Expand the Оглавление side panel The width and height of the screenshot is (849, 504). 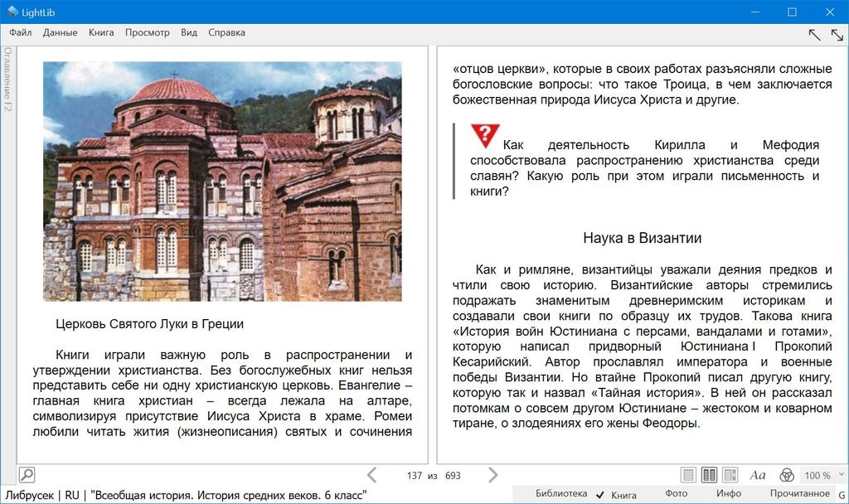(x=7, y=79)
